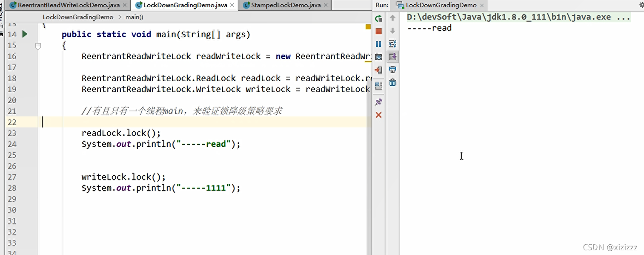Click println("-----read") statement
Viewport: 644px width, 255px height.
tap(161, 144)
